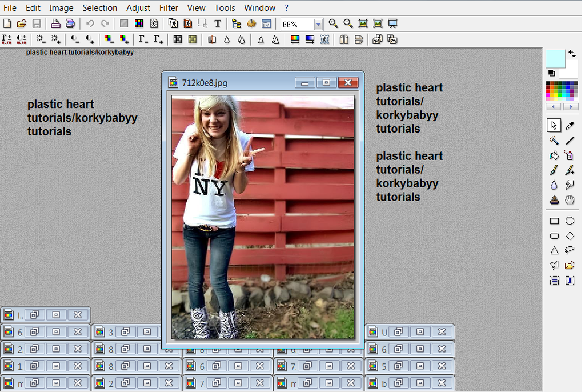Viewport: 585px width, 392px height.
Task: Increase brightness with the sun plus icon
Action: click(55, 39)
